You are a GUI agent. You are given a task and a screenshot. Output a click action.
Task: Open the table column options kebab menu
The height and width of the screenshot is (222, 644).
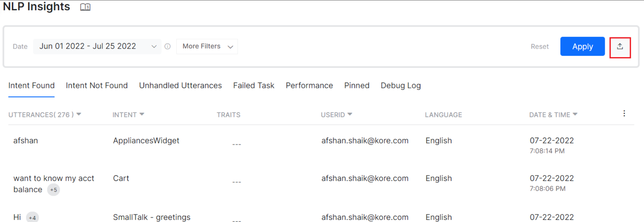tap(624, 114)
